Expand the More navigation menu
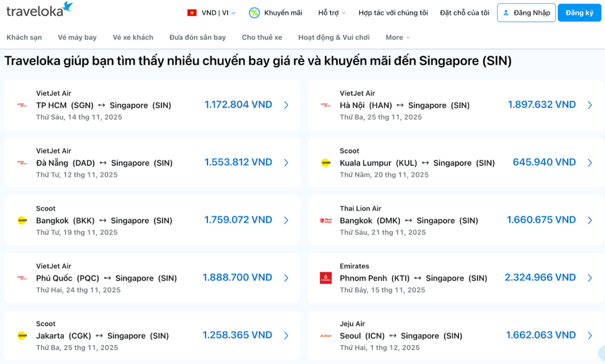Viewport: 605px width, 364px height. pyautogui.click(x=397, y=37)
